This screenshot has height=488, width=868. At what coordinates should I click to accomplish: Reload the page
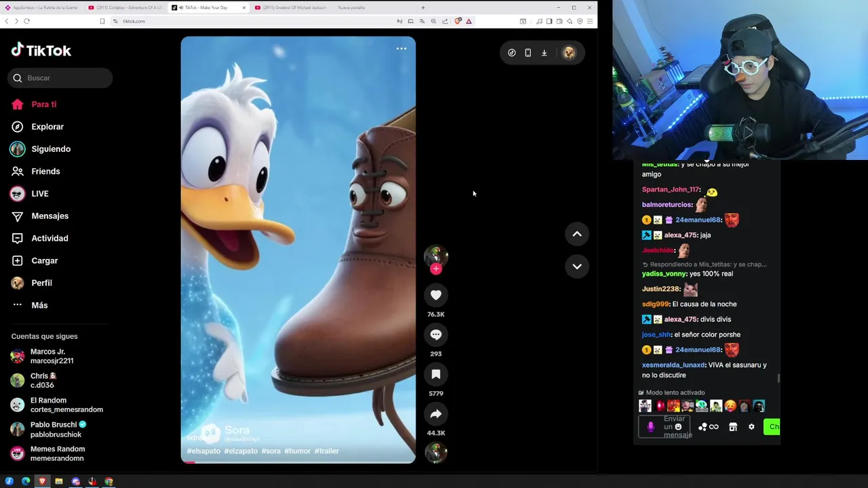(26, 21)
